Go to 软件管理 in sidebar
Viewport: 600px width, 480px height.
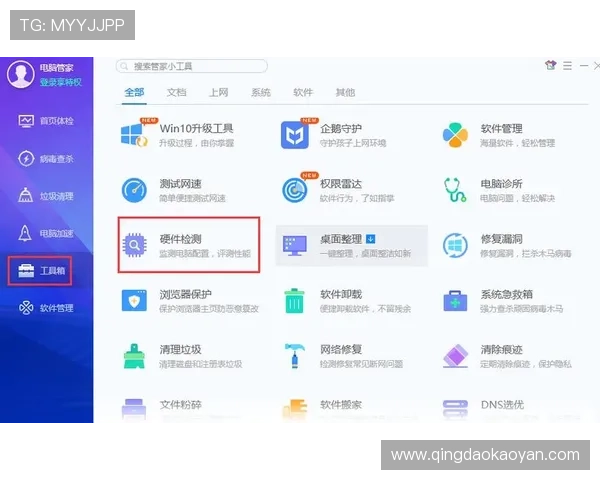point(46,308)
